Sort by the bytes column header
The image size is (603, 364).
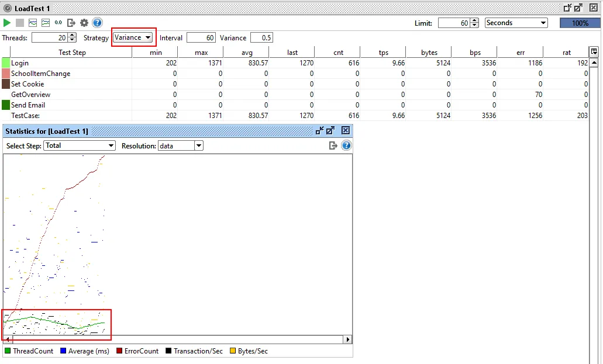429,52
